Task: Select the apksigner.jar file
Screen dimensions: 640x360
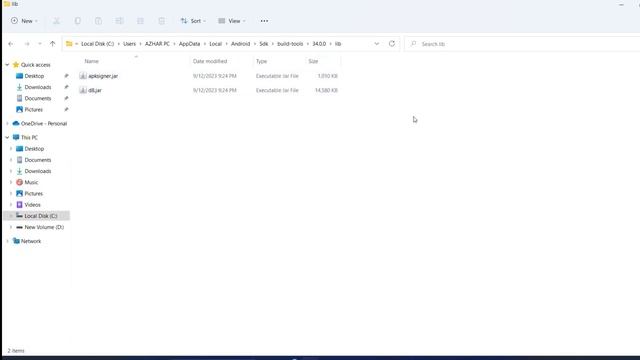Action: [103, 76]
